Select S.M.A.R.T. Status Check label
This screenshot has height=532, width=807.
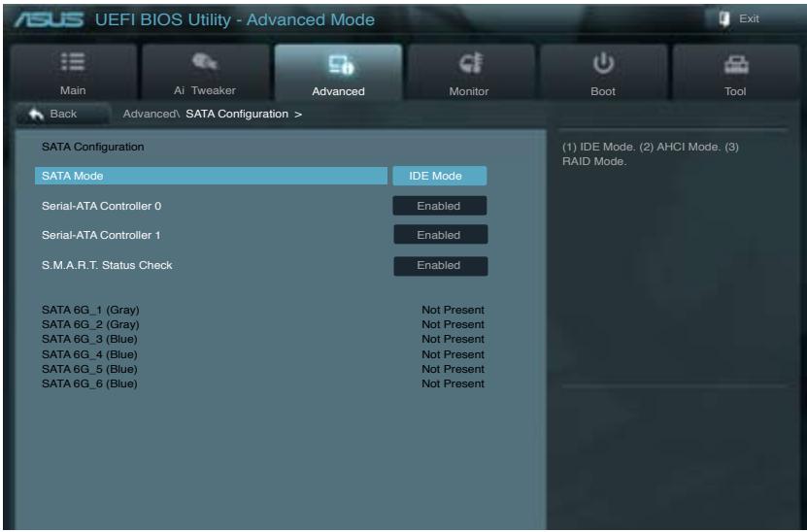[107, 265]
